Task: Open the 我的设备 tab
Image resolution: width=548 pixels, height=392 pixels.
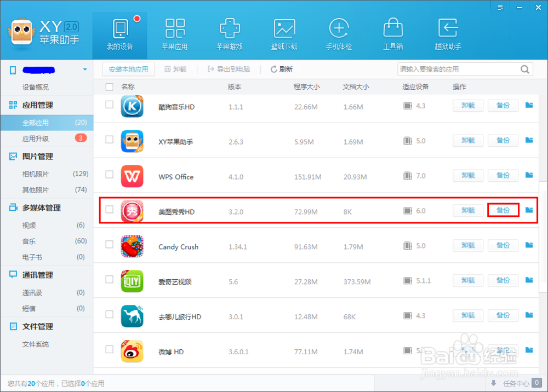Action: click(x=120, y=36)
